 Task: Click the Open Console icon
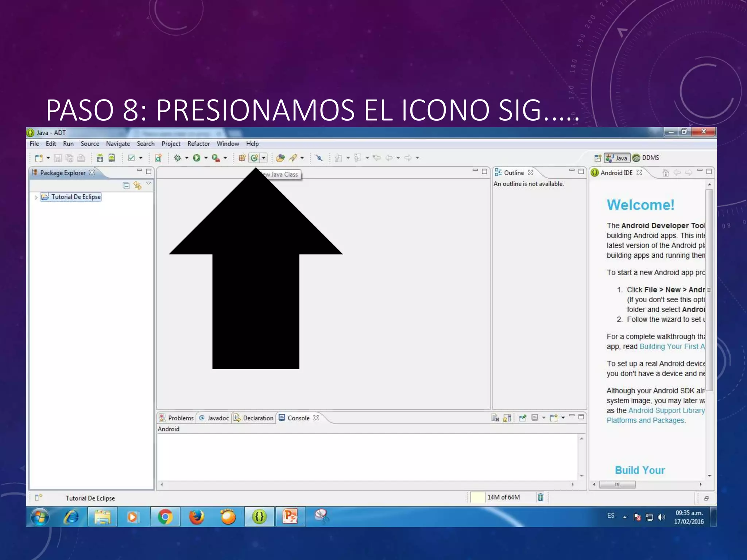click(x=554, y=418)
